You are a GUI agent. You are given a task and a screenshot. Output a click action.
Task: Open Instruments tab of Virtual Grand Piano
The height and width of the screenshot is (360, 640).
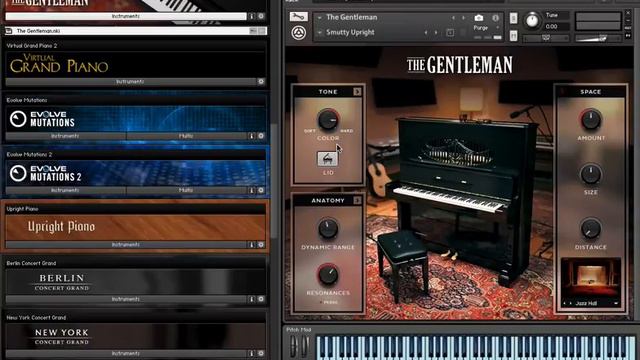click(130, 82)
